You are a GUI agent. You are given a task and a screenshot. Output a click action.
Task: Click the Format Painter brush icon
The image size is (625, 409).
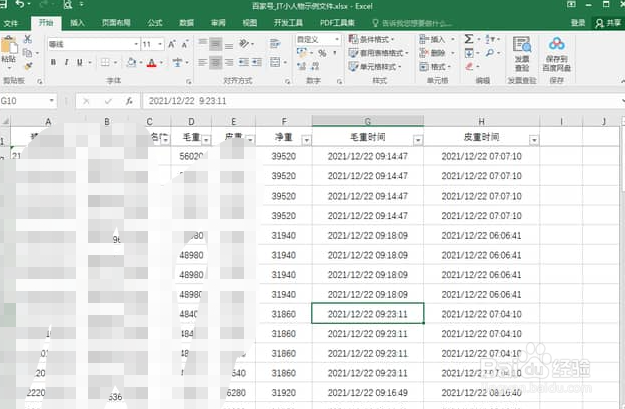28,66
